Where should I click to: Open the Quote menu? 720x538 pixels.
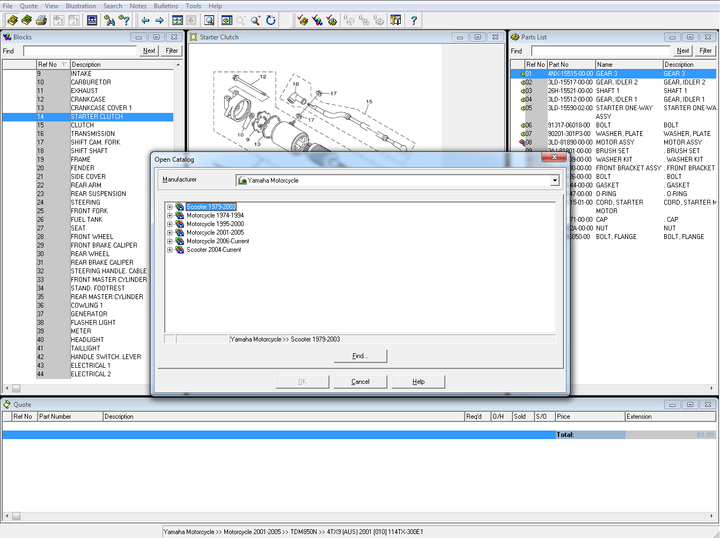tap(28, 6)
